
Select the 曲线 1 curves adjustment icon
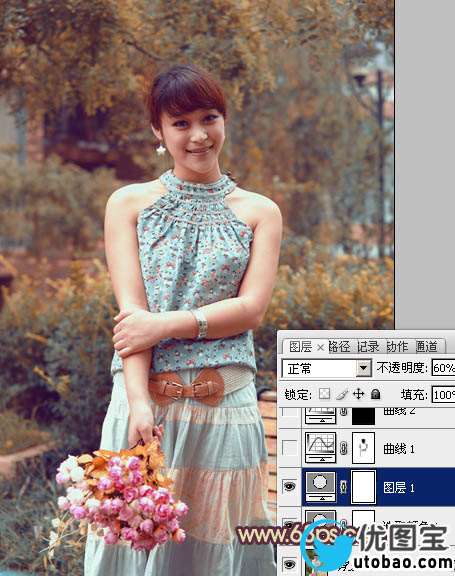tap(321, 447)
